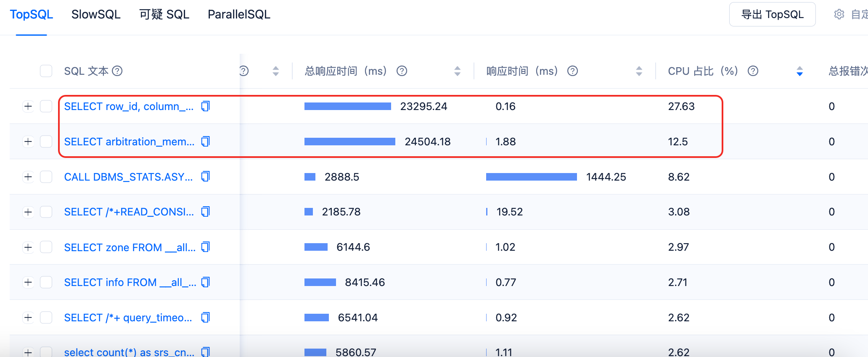Toggle the select-all checkbox in table header
The image size is (868, 357).
[x=46, y=71]
